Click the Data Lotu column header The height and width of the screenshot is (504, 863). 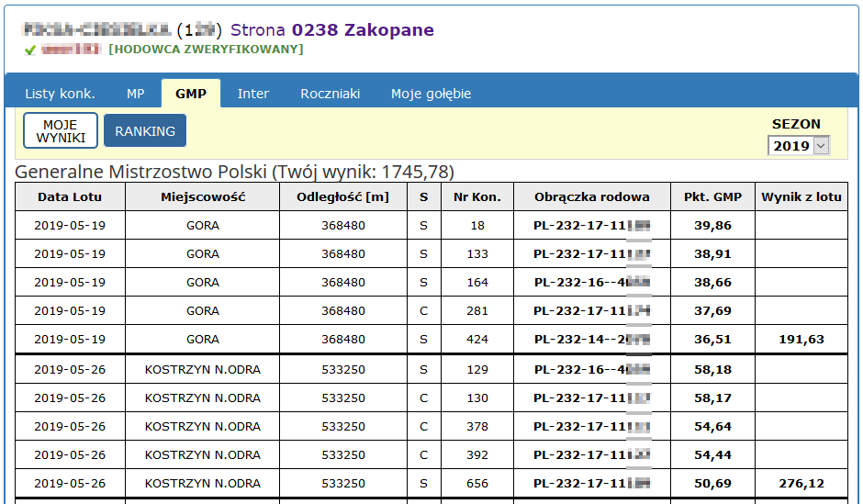[x=70, y=196]
